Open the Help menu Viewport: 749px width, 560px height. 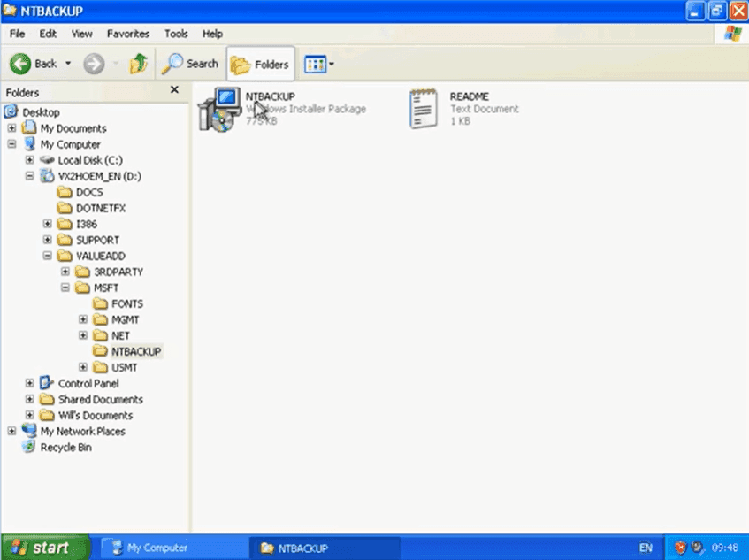click(x=212, y=34)
